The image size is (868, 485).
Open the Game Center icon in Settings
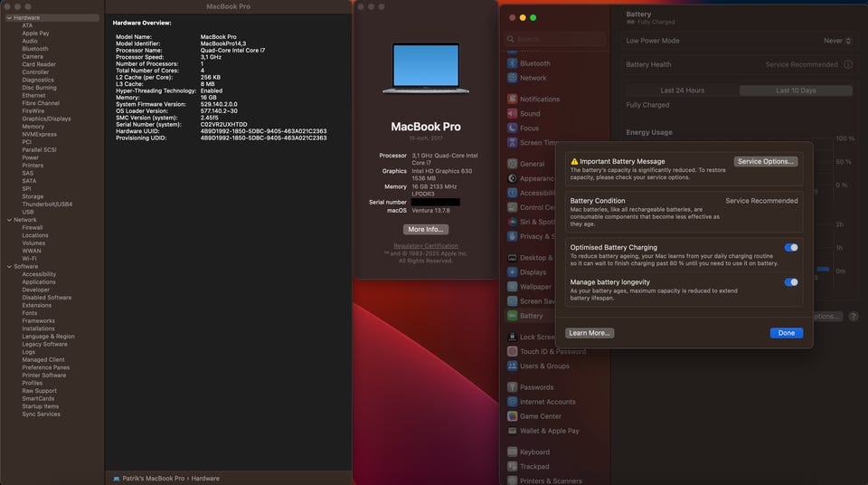pos(512,416)
